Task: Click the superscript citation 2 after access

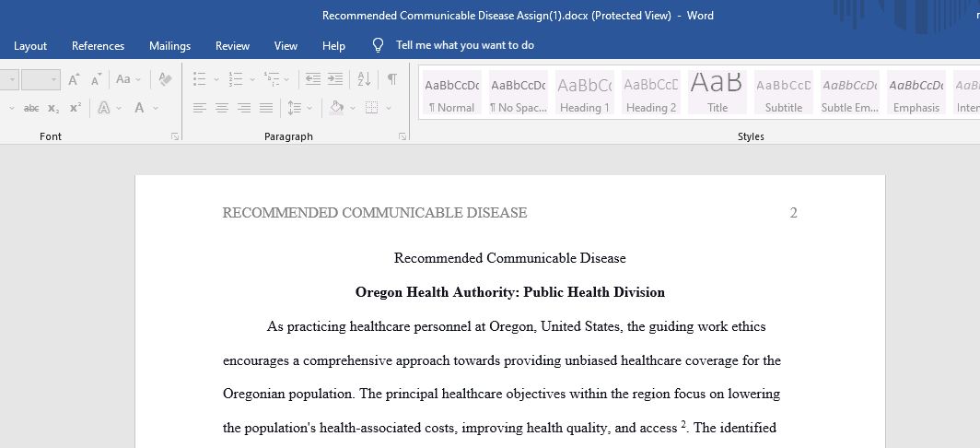Action: 683,425
